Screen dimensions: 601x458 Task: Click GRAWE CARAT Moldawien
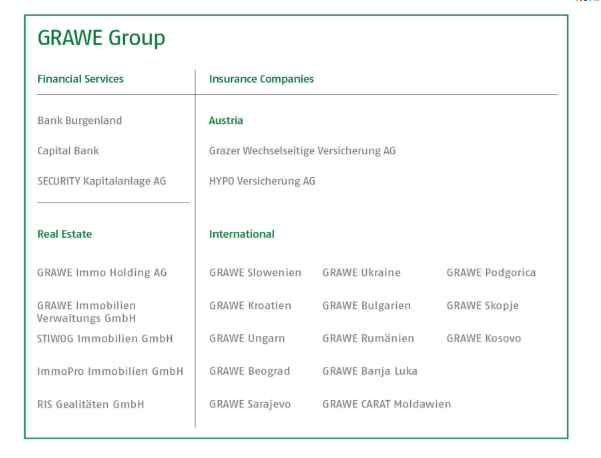387,404
